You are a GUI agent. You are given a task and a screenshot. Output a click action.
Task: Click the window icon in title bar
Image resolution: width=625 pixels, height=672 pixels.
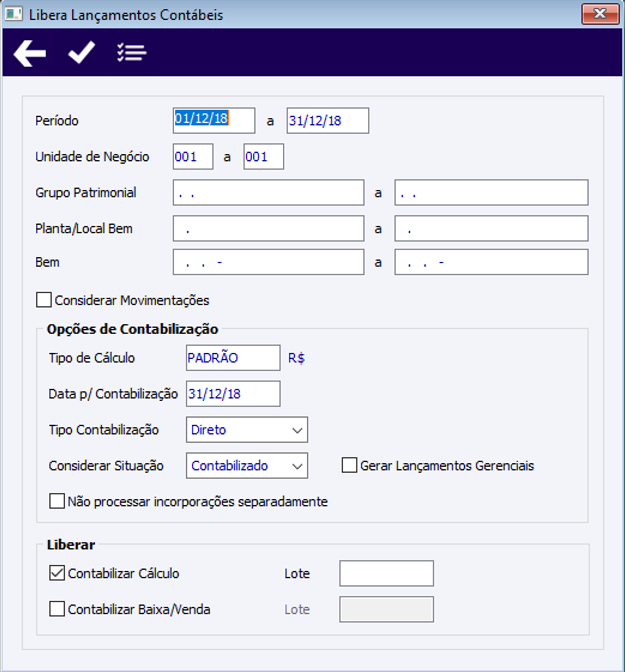tap(14, 15)
